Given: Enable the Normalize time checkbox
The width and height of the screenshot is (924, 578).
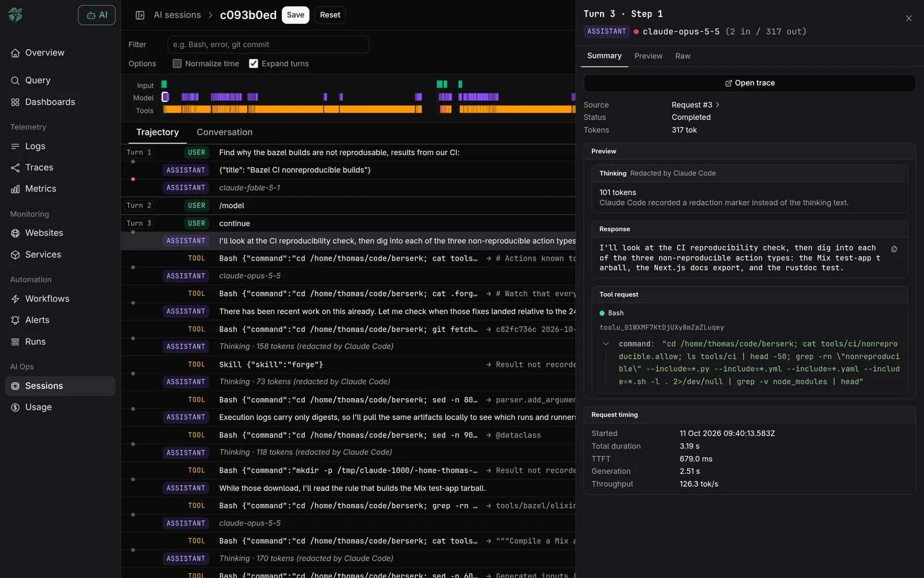Looking at the screenshot, I should point(177,64).
